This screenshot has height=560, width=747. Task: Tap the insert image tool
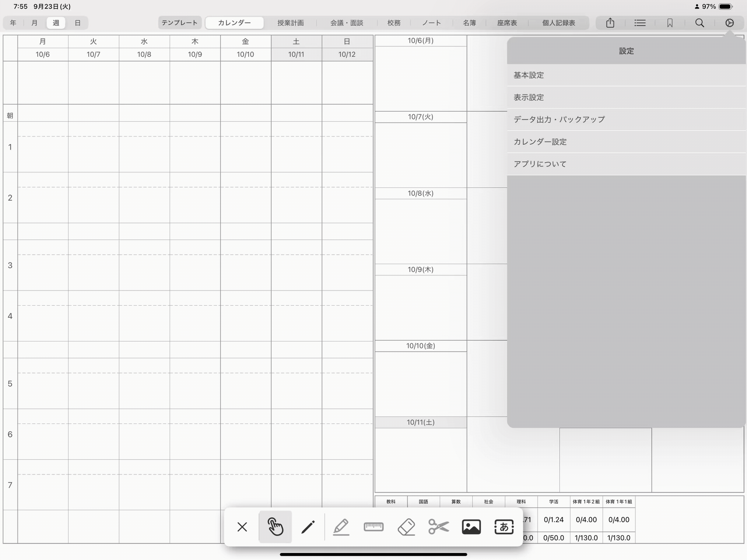[471, 527]
